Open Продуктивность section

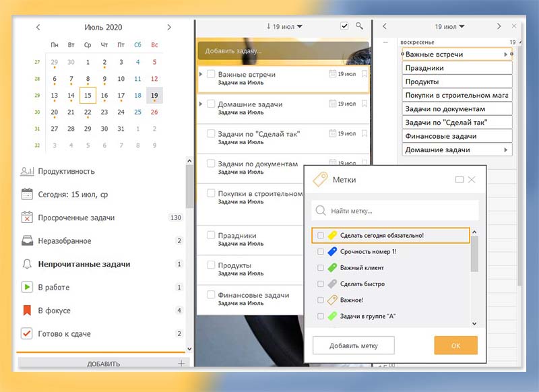tap(66, 171)
